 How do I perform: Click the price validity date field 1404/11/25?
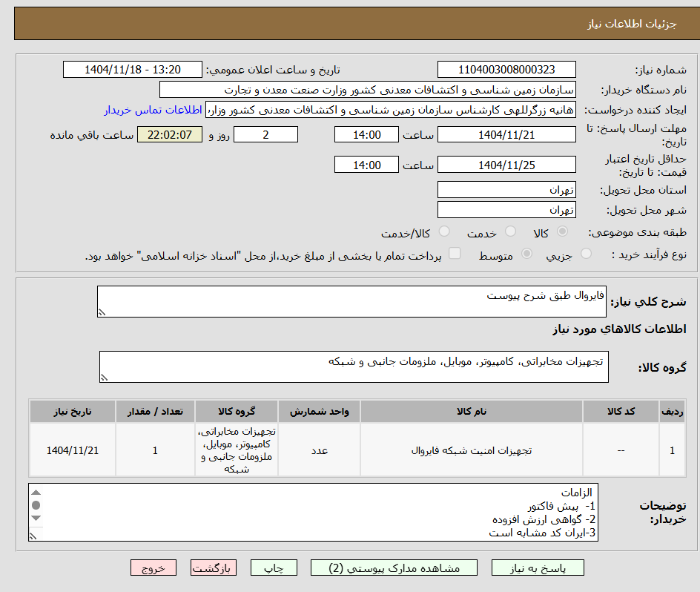(506, 165)
